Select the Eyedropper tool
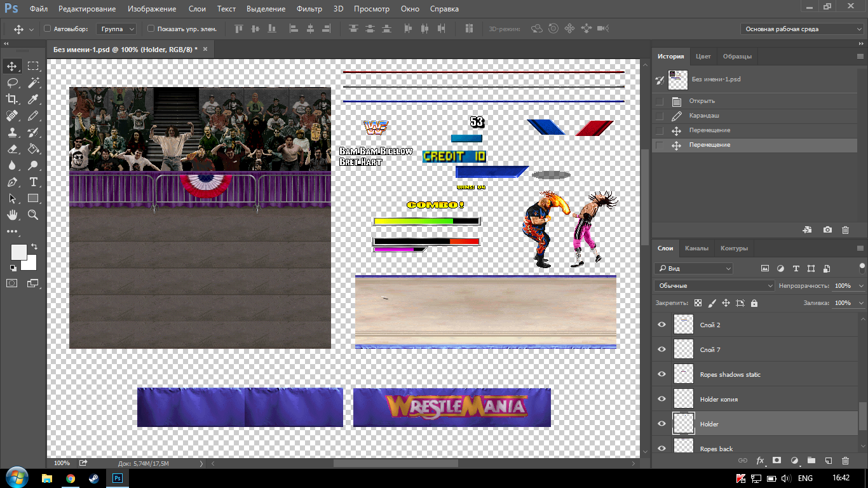This screenshot has height=488, width=868. pyautogui.click(x=33, y=99)
